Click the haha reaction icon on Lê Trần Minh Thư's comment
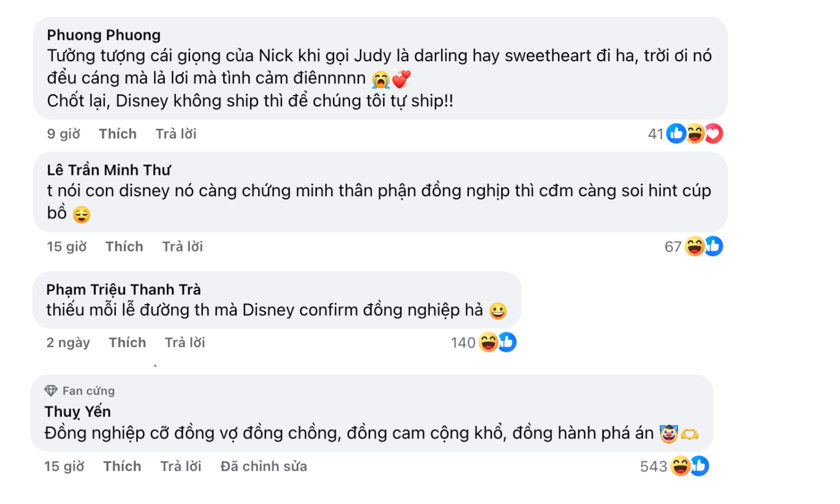This screenshot has height=504, width=840. point(695,246)
